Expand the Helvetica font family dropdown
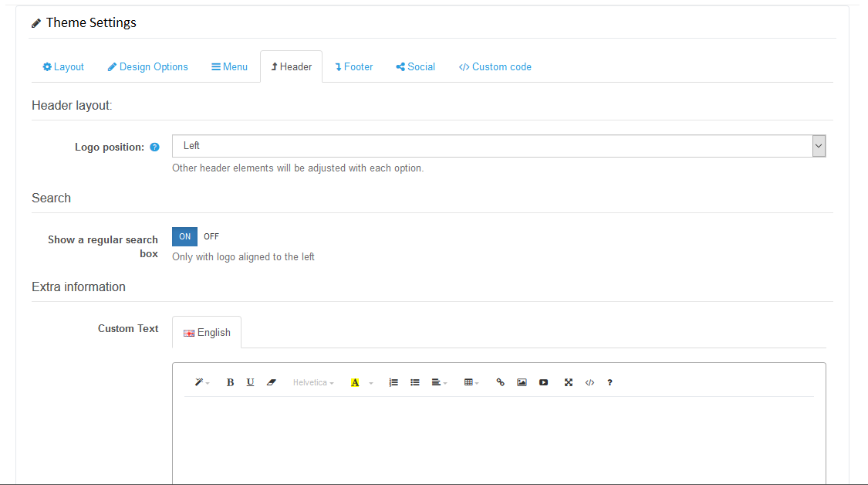 click(313, 382)
